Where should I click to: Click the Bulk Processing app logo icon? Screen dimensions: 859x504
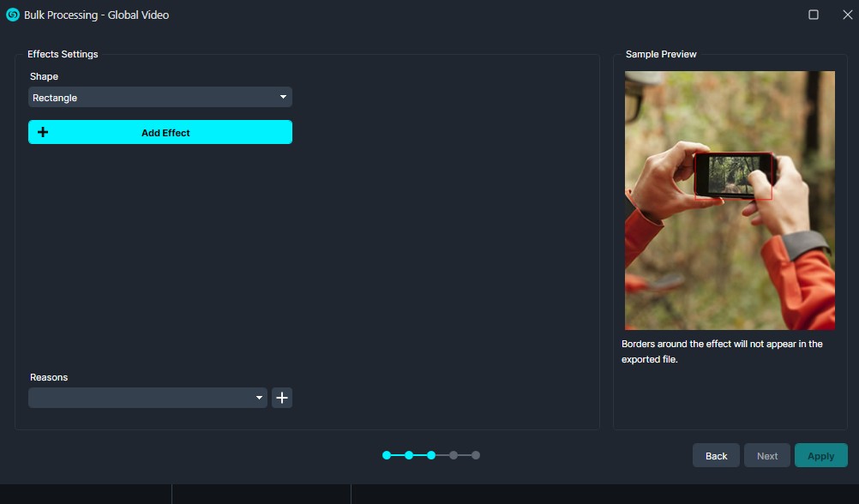point(13,15)
